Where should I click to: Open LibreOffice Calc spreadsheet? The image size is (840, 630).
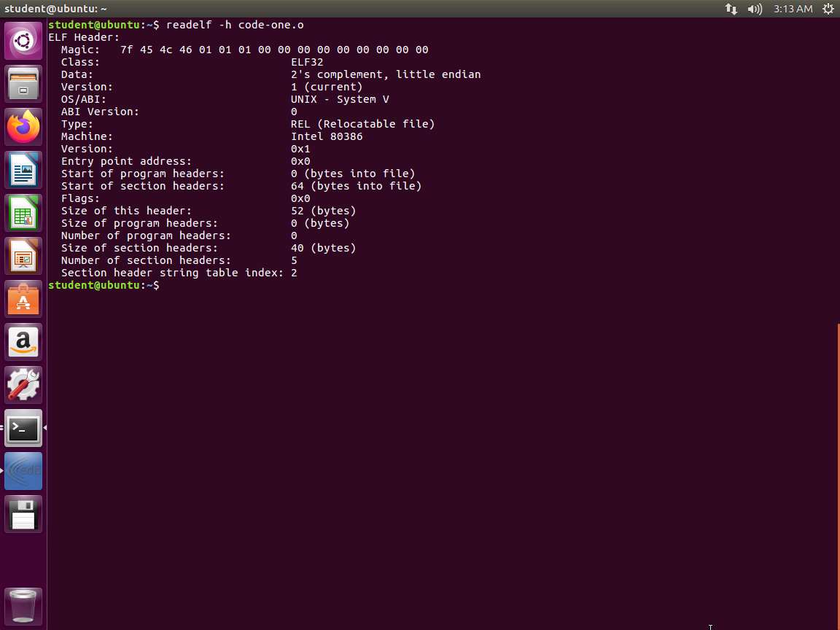click(x=23, y=213)
